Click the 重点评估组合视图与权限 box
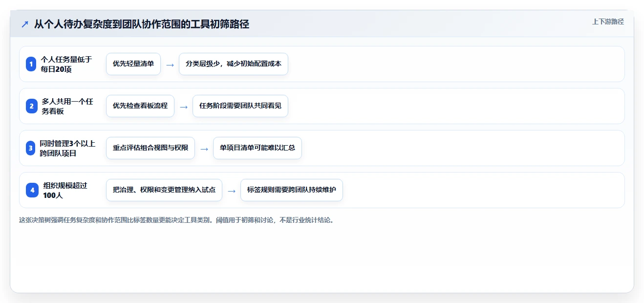The height and width of the screenshot is (303, 644). [150, 148]
